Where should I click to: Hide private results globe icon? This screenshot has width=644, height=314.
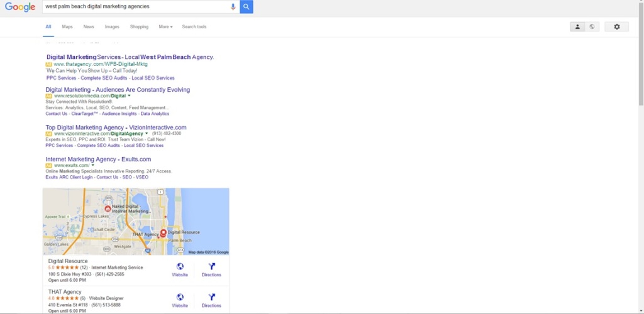592,26
